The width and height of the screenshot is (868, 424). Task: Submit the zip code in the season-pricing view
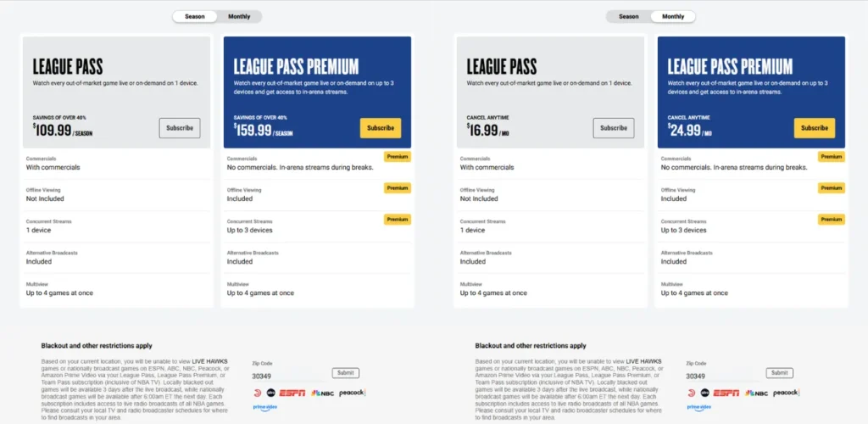(x=345, y=373)
